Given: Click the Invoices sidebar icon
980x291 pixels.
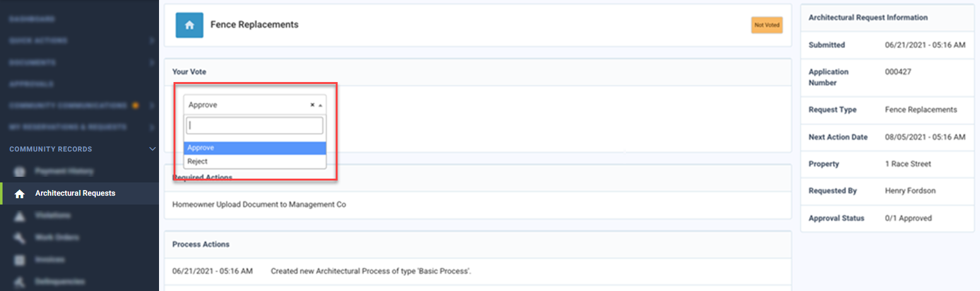Looking at the screenshot, I should 20,259.
